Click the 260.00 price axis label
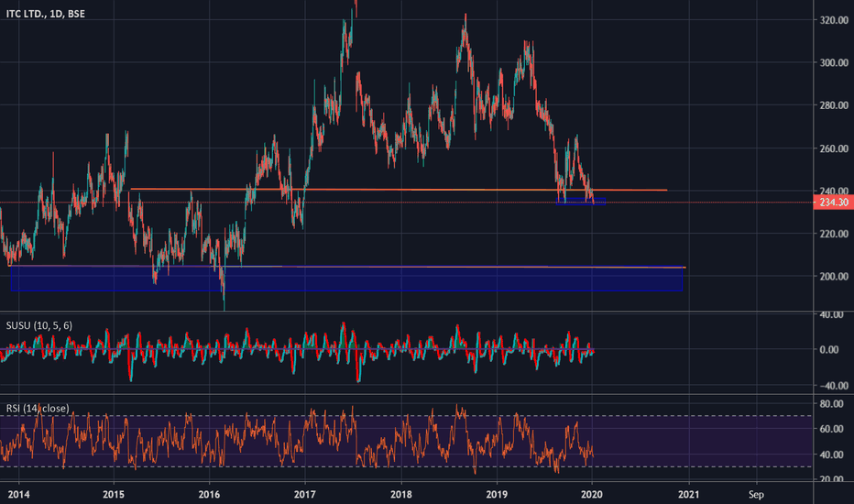Screen dimensions: 854x504 pos(834,148)
